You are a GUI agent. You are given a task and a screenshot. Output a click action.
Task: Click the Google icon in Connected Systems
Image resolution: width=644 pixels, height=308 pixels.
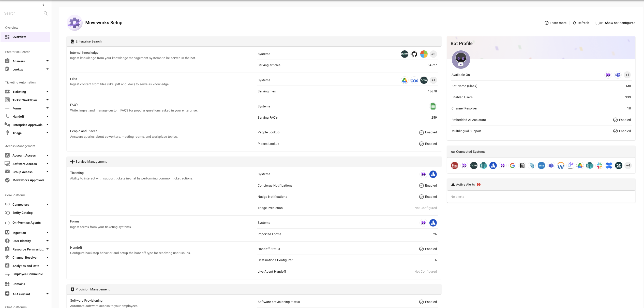click(x=512, y=165)
